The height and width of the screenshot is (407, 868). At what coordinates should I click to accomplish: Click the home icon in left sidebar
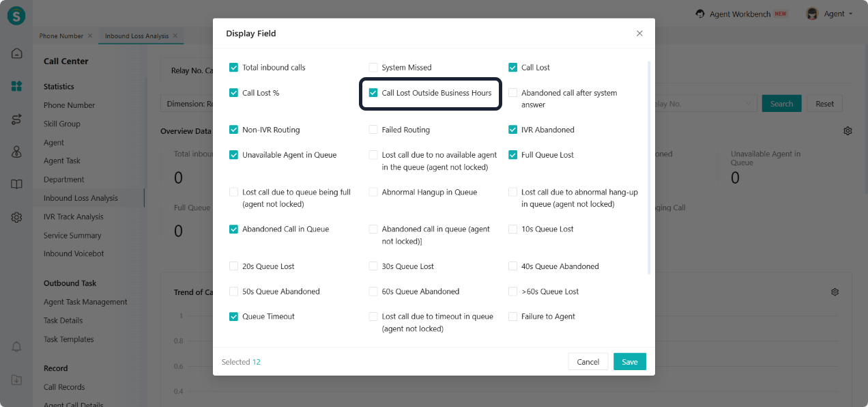click(x=16, y=53)
